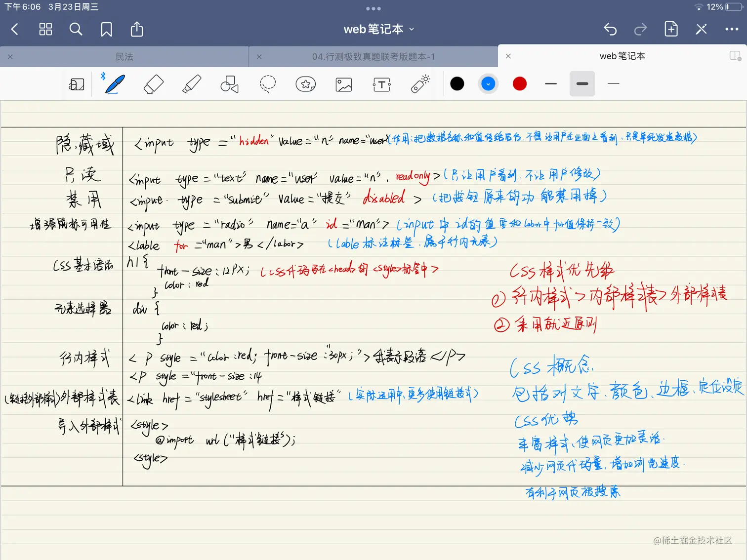
Task: Select the web笔记本 tab
Action: point(622,56)
